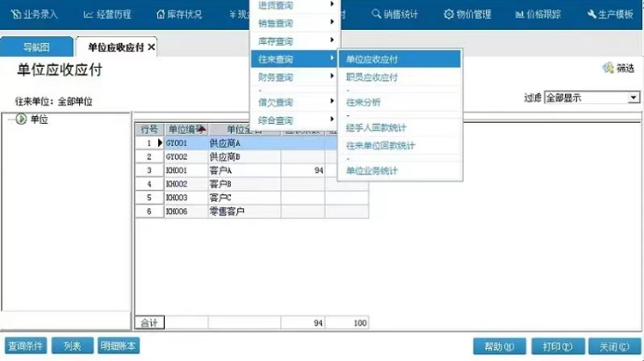
Task: Click the 列表 button
Action: [x=73, y=346]
